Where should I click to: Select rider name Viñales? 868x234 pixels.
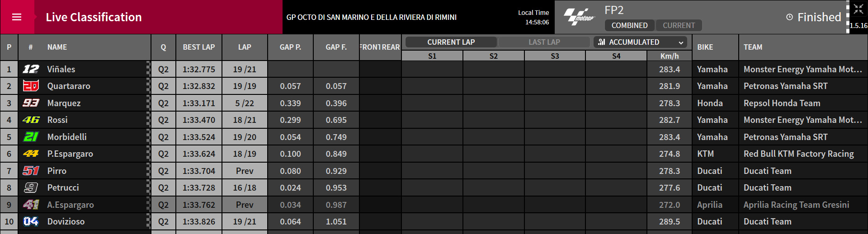pos(61,69)
